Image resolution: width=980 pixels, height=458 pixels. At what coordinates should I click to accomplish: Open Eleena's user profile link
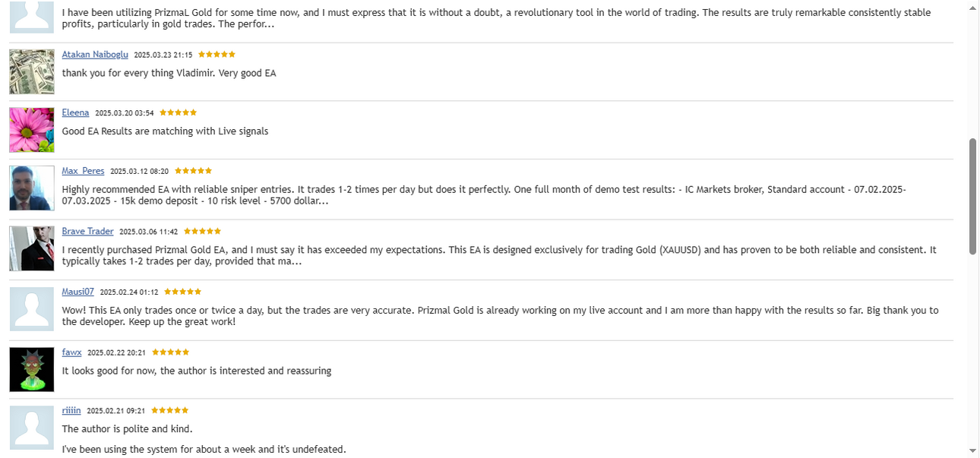click(x=75, y=112)
